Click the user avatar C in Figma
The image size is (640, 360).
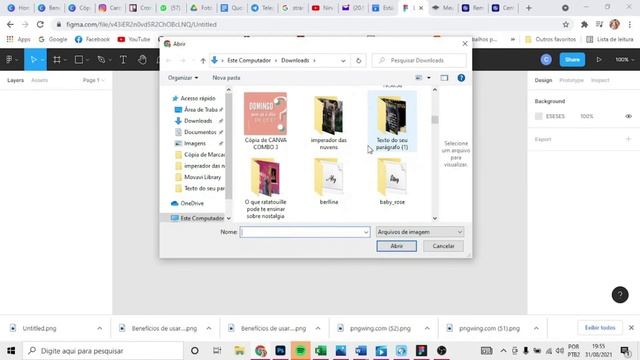click(546, 60)
